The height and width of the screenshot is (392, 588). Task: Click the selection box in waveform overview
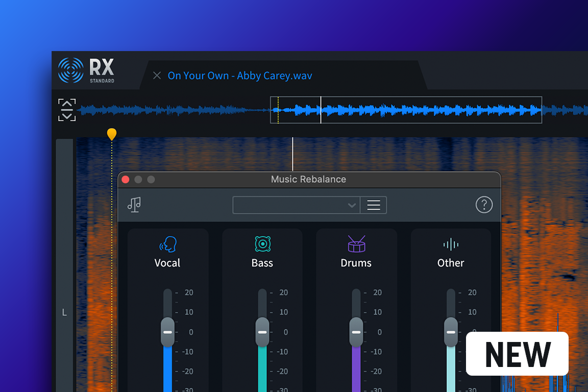[x=406, y=110]
